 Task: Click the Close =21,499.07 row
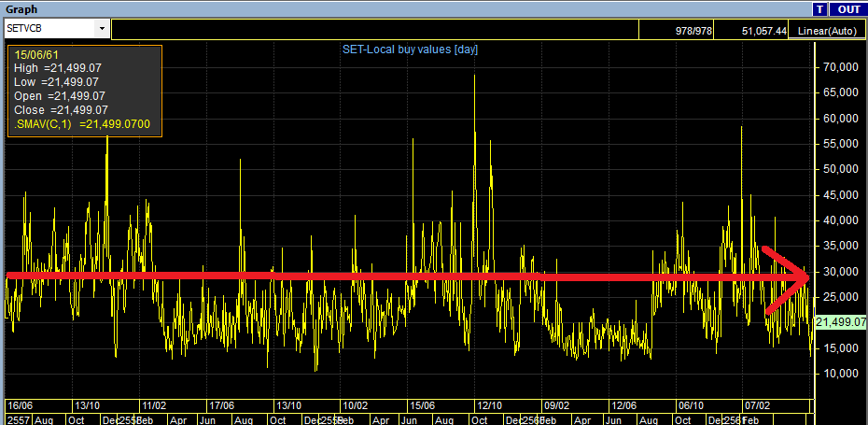(61, 110)
